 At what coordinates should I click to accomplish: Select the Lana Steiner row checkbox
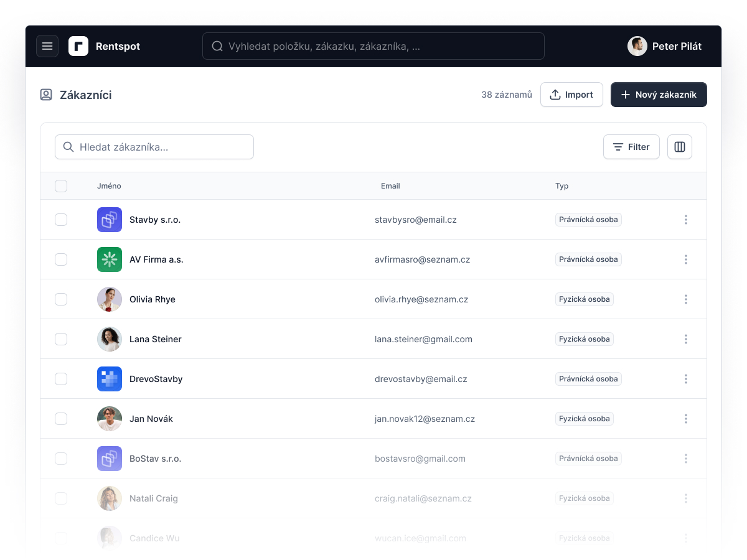click(x=61, y=339)
